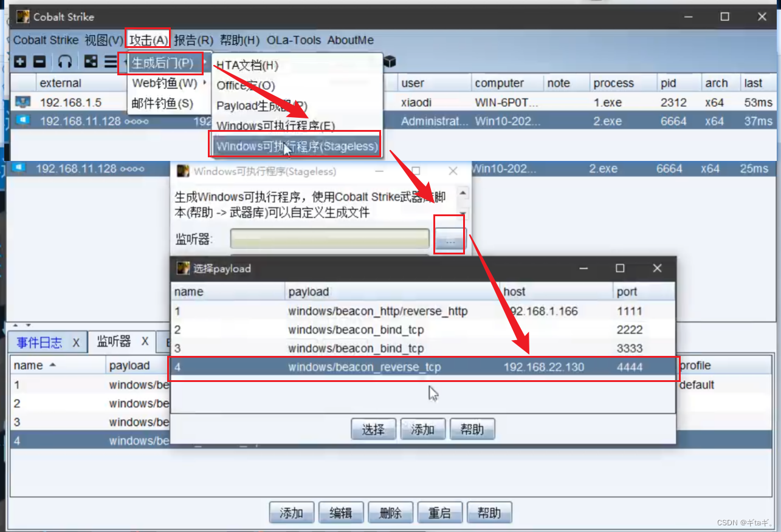The image size is (781, 532).
Task: Close the 选择payload dialog
Action: point(657,268)
